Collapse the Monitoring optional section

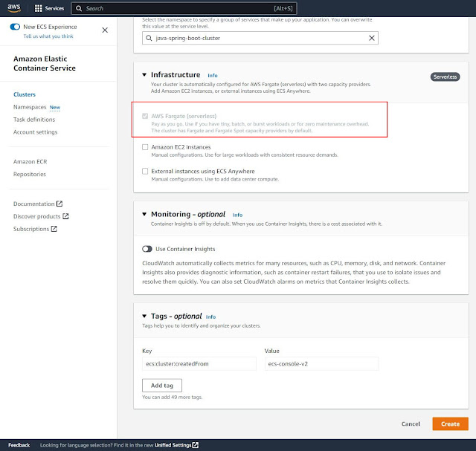coord(144,214)
